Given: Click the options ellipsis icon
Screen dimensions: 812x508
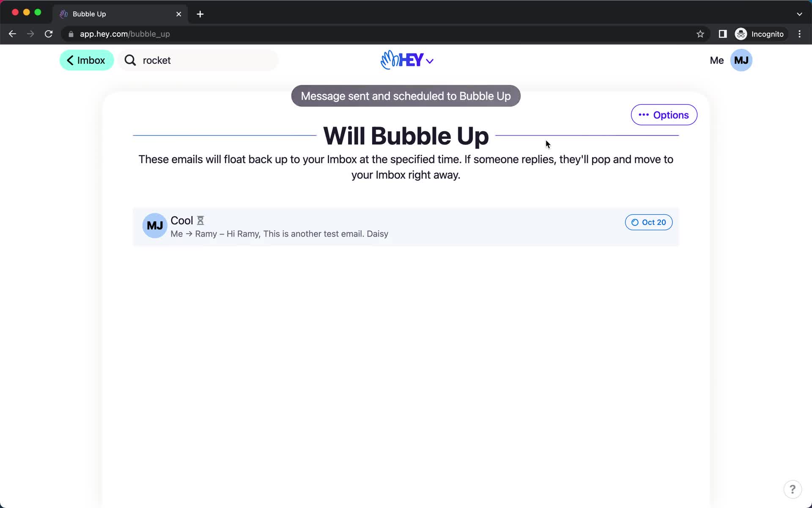Looking at the screenshot, I should coord(643,115).
